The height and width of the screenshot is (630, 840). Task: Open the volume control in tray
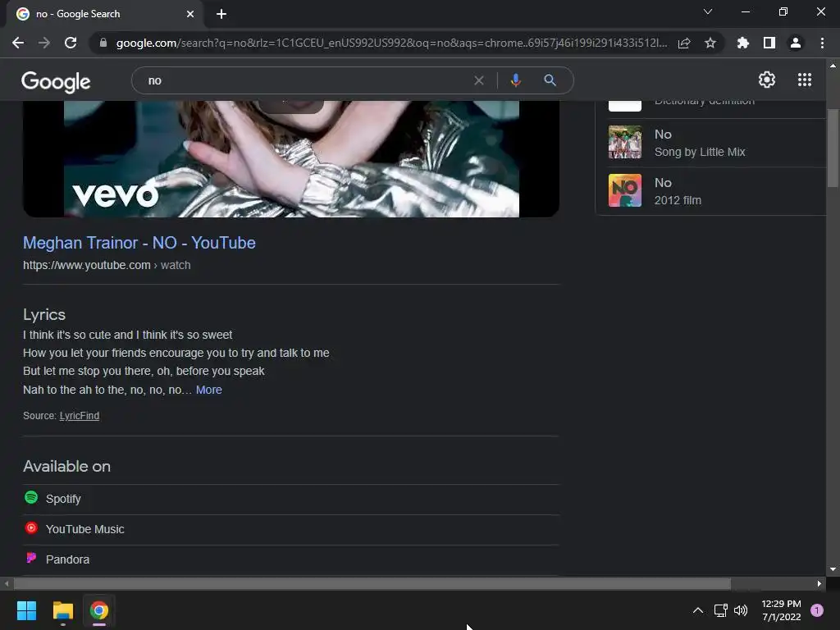click(741, 610)
